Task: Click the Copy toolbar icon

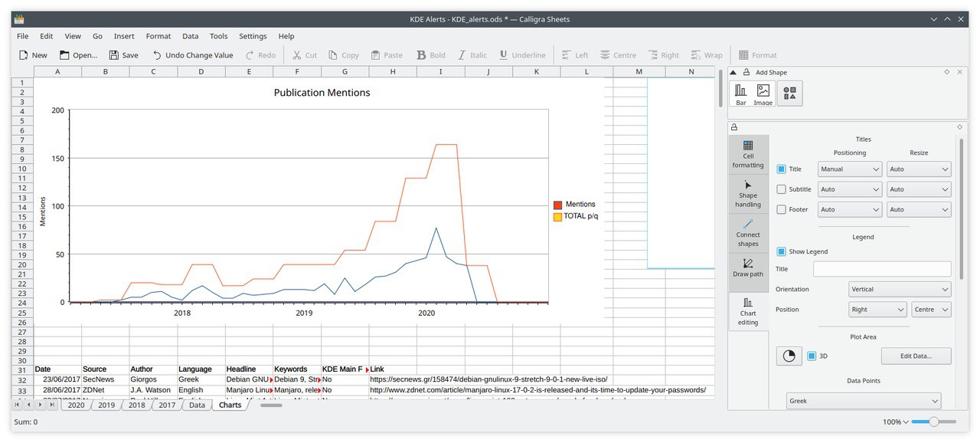Action: pos(332,55)
